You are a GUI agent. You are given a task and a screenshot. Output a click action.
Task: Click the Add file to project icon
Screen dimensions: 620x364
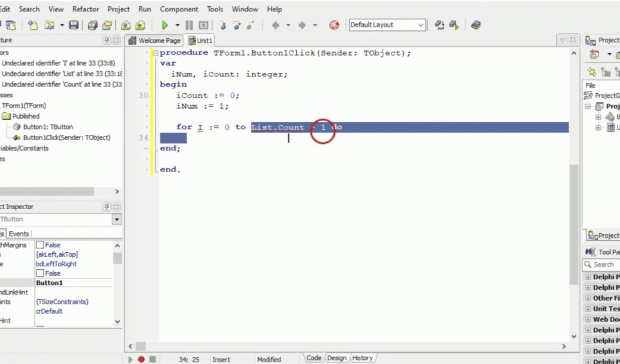tap(126, 25)
